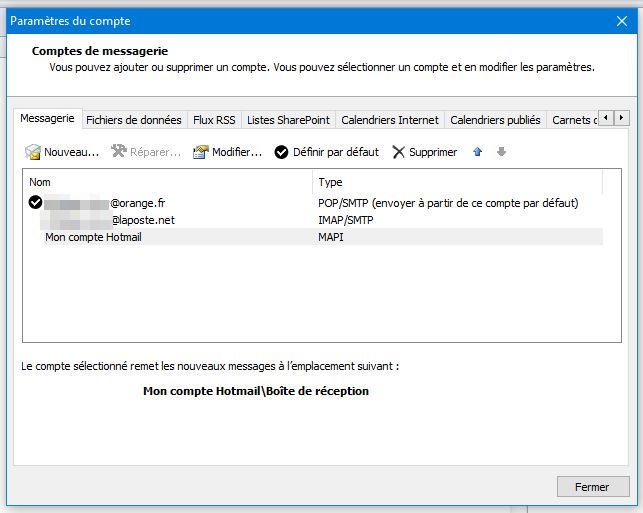Click the Réparer... text label

(155, 152)
